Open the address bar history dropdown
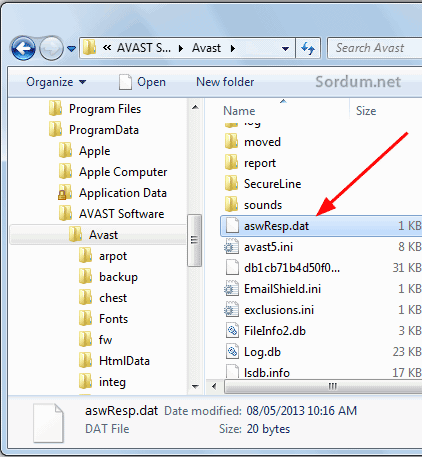Screen dimensions: 422x457 click(x=285, y=49)
